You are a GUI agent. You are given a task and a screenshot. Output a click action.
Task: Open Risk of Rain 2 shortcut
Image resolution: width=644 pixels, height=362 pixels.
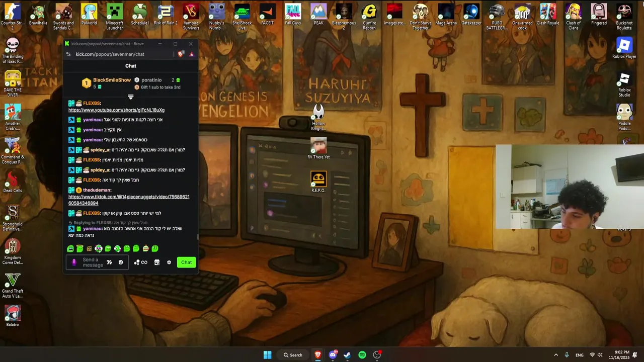[166, 15]
